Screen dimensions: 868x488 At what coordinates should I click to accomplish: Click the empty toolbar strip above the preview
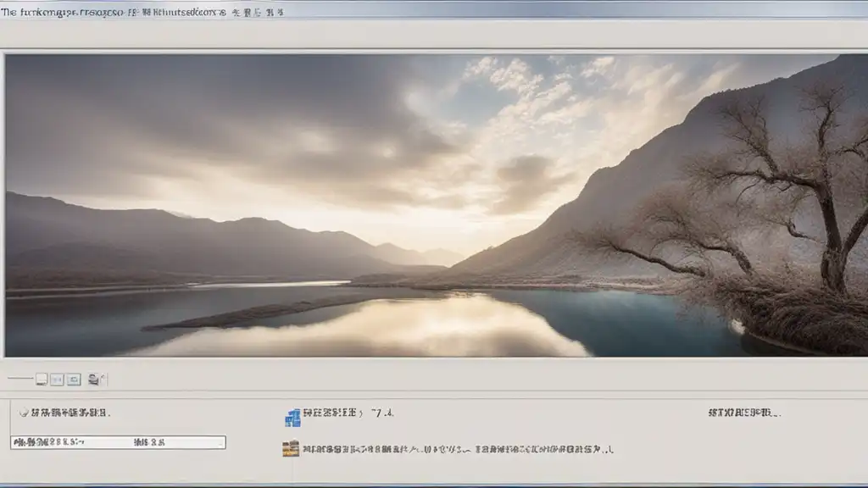coord(434,36)
